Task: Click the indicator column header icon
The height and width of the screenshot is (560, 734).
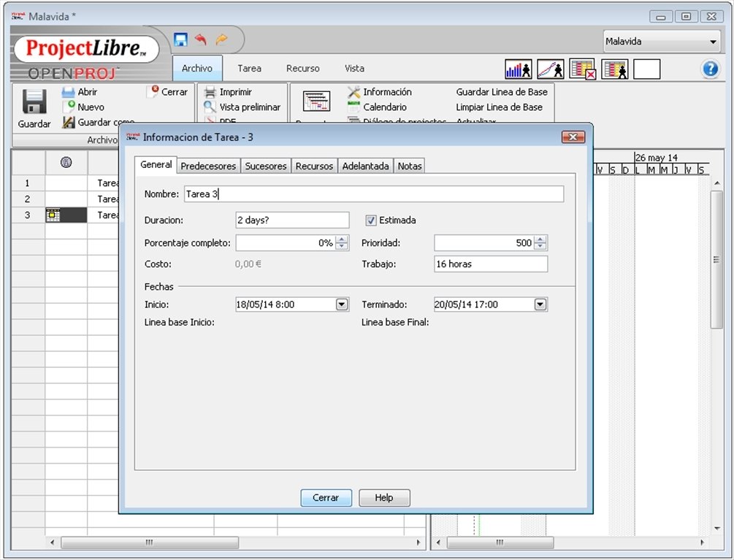Action: pyautogui.click(x=66, y=162)
